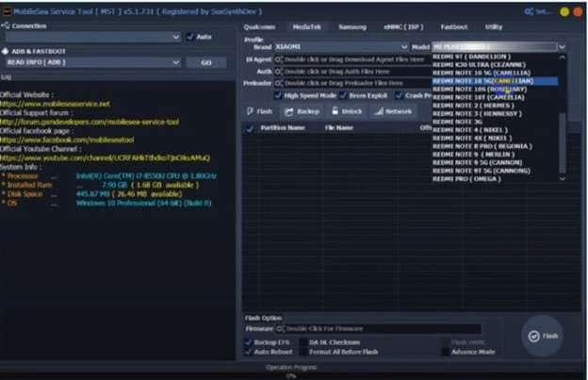Toggle Auto Reboot checkbox
This screenshot has height=380, width=588.
[x=248, y=352]
